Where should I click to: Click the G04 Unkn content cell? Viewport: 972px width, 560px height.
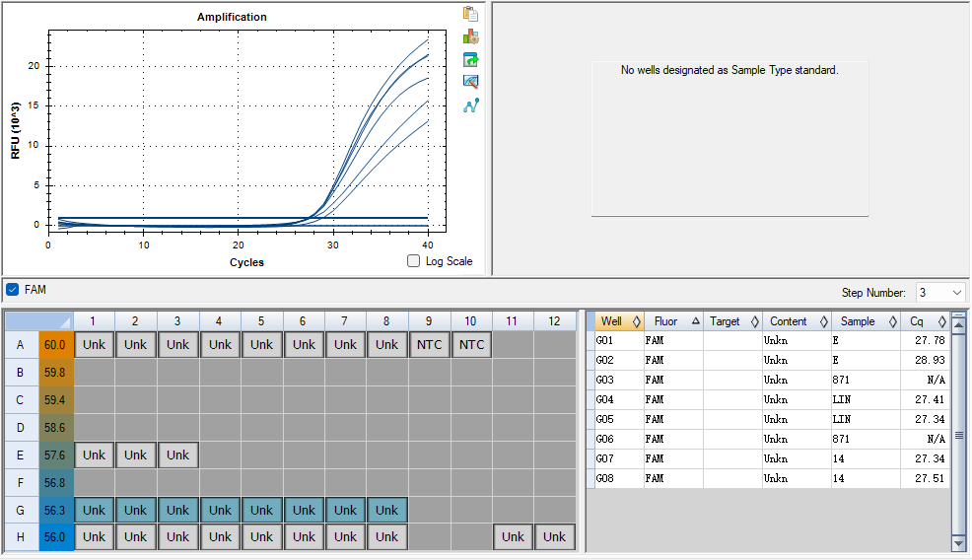coord(798,399)
